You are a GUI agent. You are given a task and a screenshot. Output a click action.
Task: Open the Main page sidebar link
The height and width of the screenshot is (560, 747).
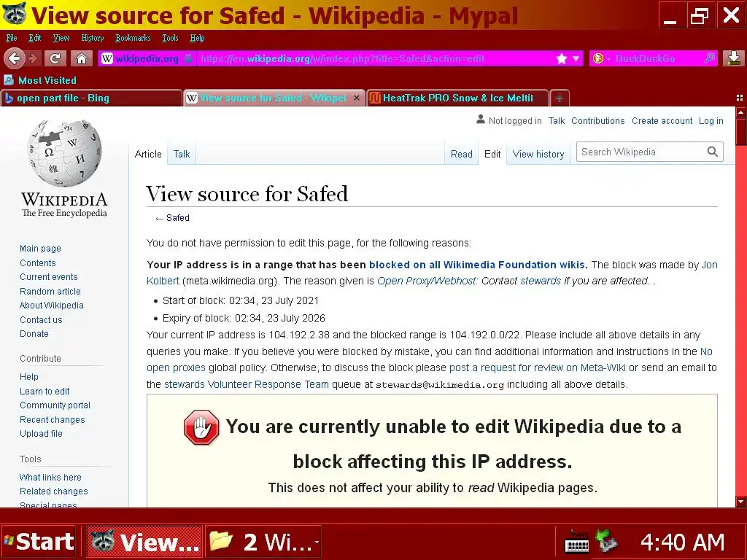tap(41, 249)
